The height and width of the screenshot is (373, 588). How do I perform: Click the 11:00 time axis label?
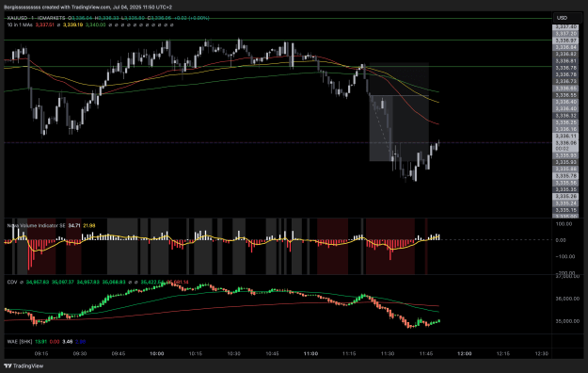point(310,353)
